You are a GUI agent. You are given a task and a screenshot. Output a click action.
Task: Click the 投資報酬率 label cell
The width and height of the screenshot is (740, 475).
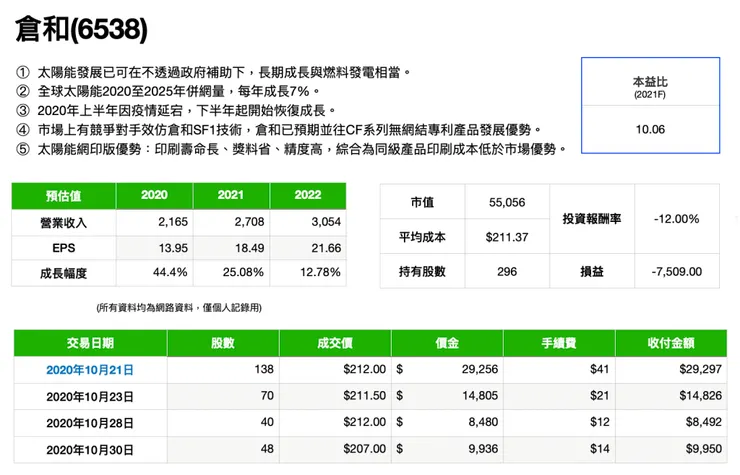click(x=592, y=219)
